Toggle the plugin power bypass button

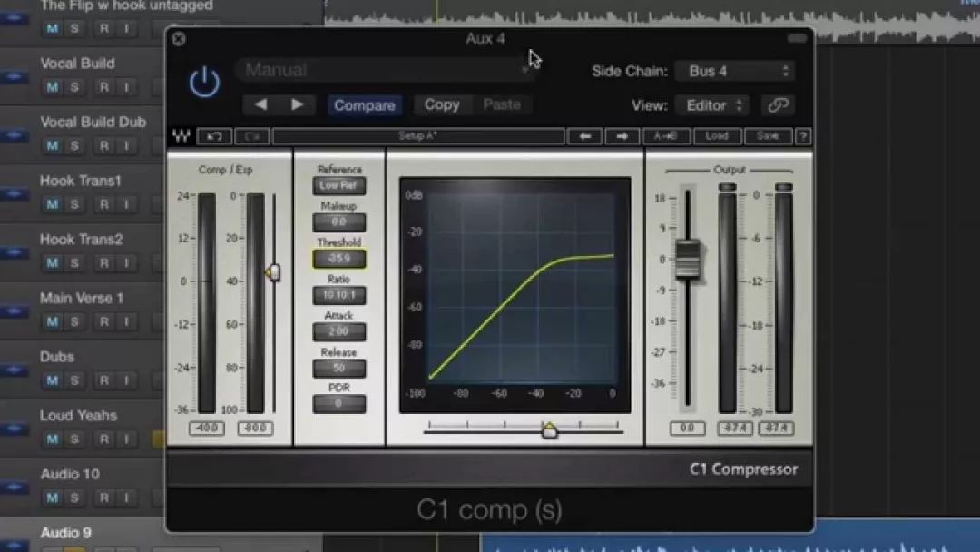coord(204,82)
